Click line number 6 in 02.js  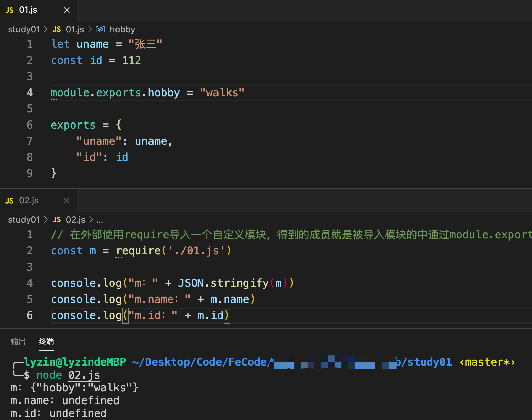click(30, 315)
